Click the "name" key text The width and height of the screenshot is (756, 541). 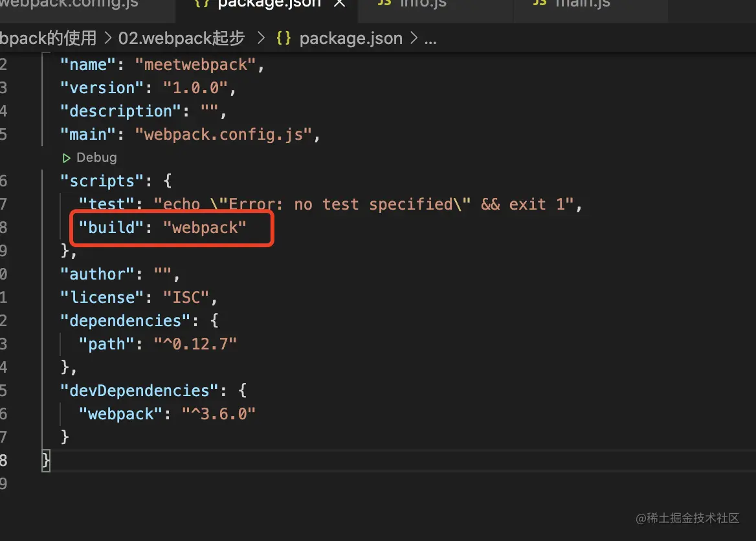[88, 65]
